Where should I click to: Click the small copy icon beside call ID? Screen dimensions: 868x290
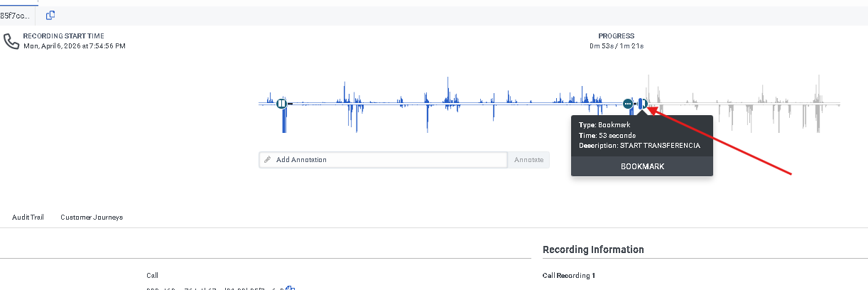(290, 288)
